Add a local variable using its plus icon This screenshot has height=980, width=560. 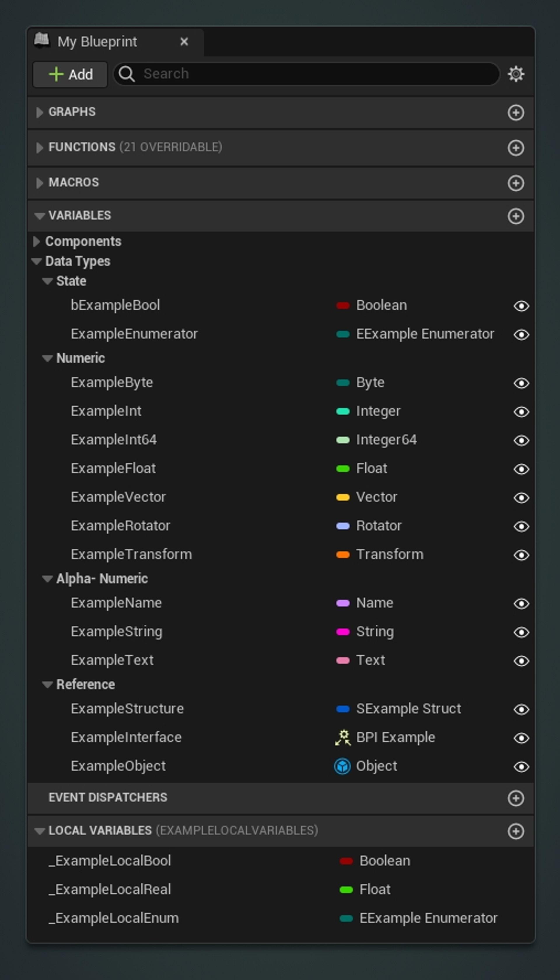click(x=516, y=831)
